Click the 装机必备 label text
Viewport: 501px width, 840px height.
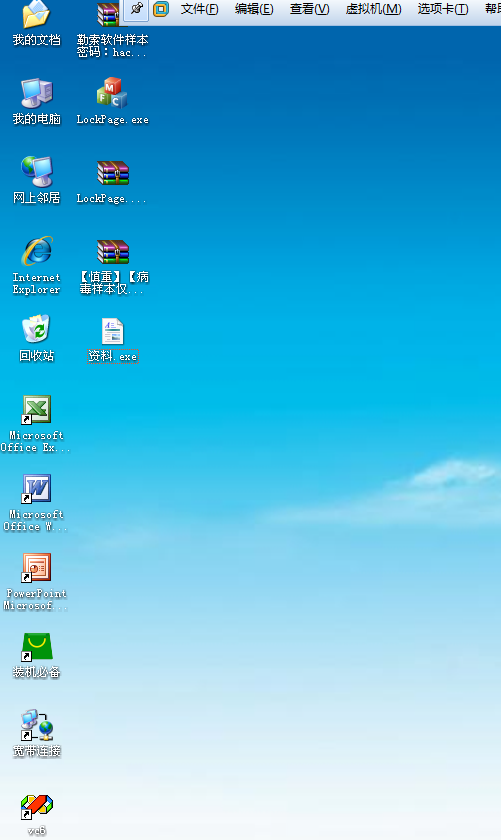click(x=36, y=672)
